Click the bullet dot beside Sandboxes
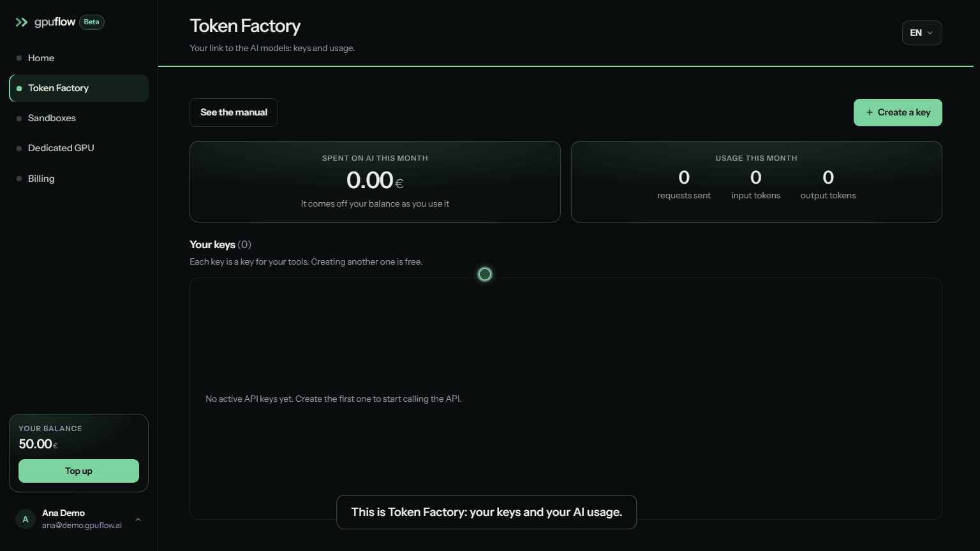 point(19,119)
